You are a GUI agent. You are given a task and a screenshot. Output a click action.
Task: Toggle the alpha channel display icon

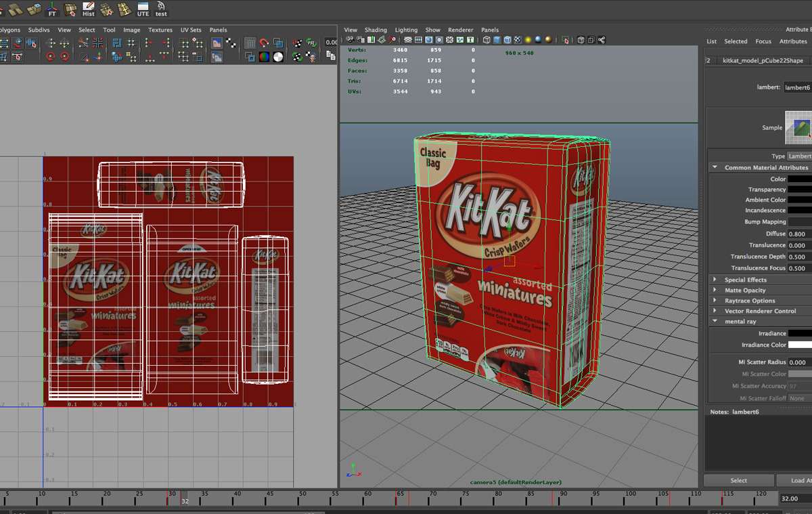coord(279,56)
